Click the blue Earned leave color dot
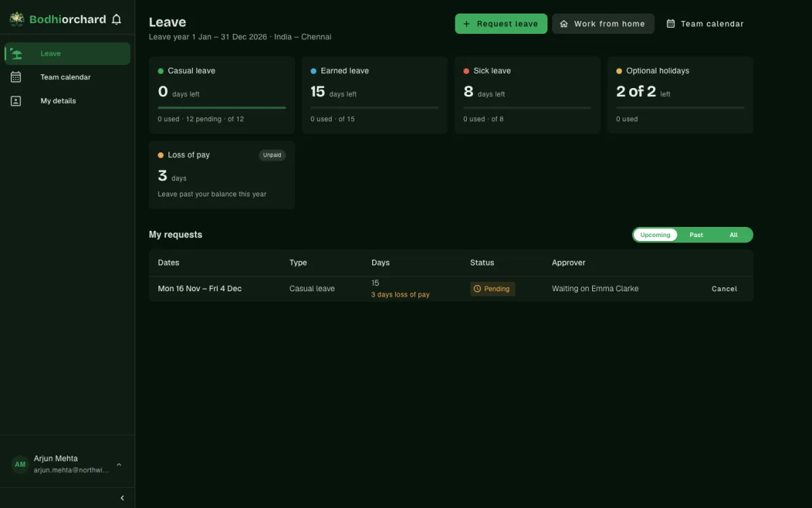 coord(313,71)
